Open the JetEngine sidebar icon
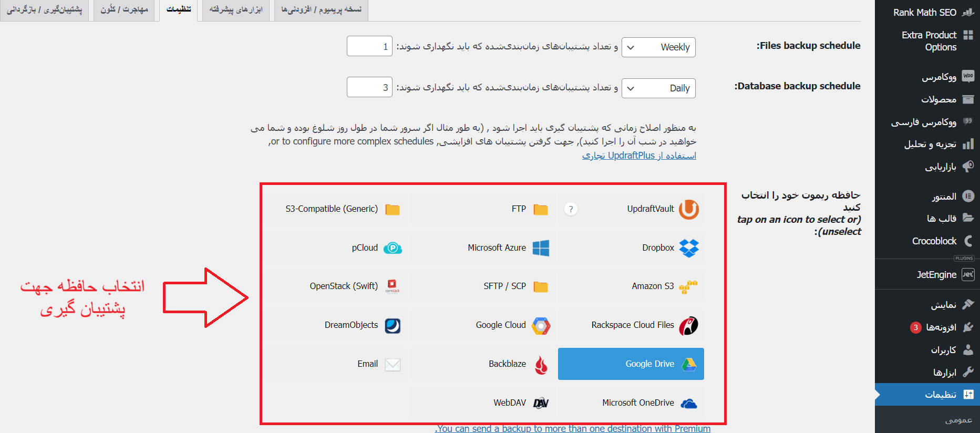980x433 pixels. (x=968, y=274)
